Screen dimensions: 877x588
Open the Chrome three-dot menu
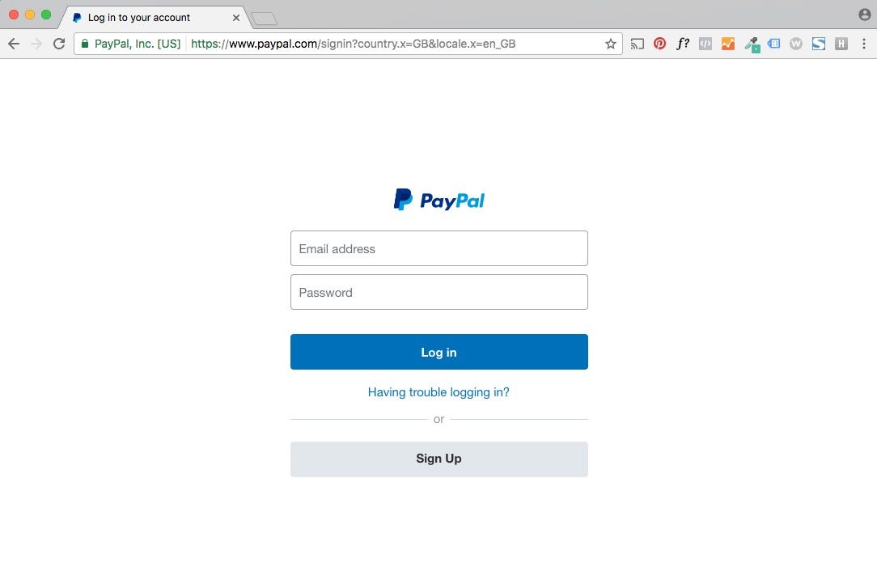(x=863, y=44)
